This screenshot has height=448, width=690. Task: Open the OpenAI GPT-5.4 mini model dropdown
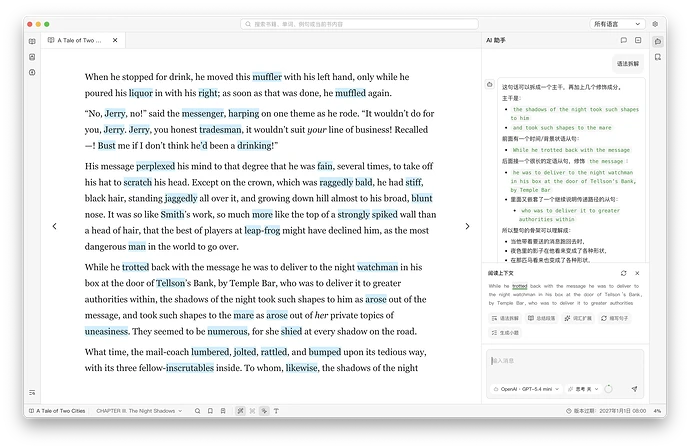pyautogui.click(x=526, y=389)
